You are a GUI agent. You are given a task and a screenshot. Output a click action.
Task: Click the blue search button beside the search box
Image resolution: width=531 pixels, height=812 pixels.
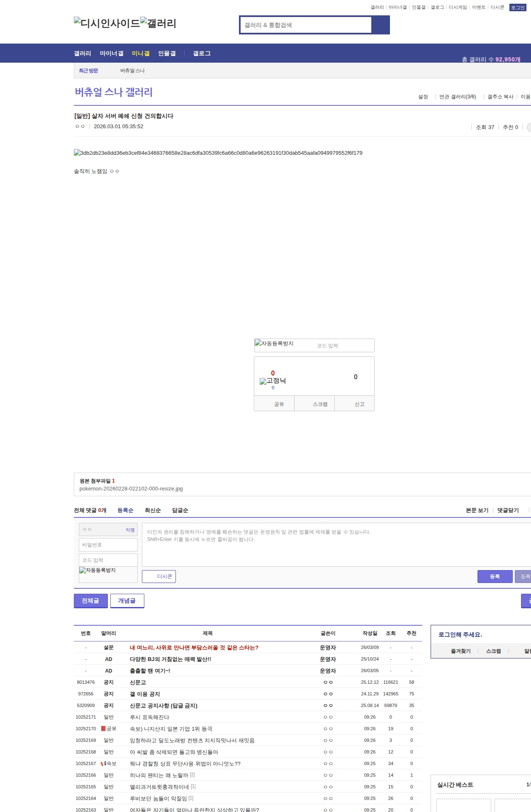click(x=380, y=25)
